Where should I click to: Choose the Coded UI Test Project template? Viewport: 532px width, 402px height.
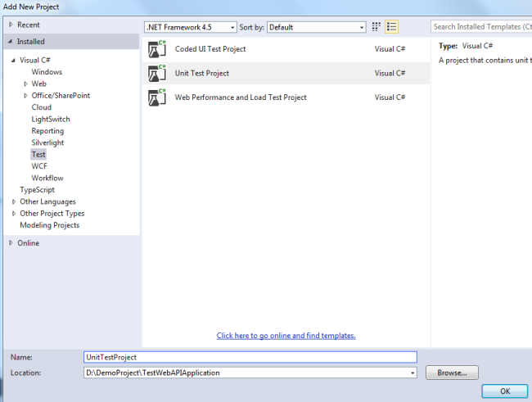click(x=286, y=49)
